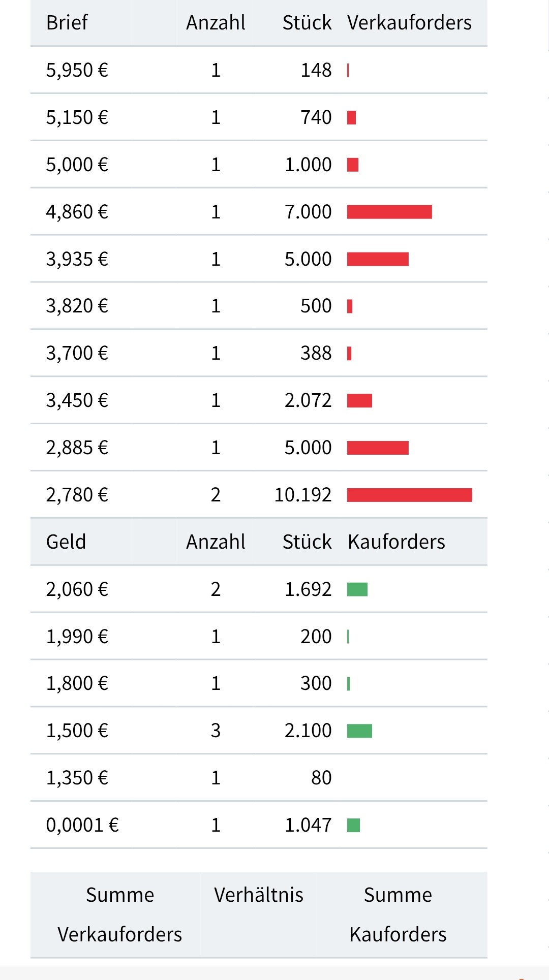The width and height of the screenshot is (549, 980).
Task: Click the Summe Verkauforders header
Action: 119,914
